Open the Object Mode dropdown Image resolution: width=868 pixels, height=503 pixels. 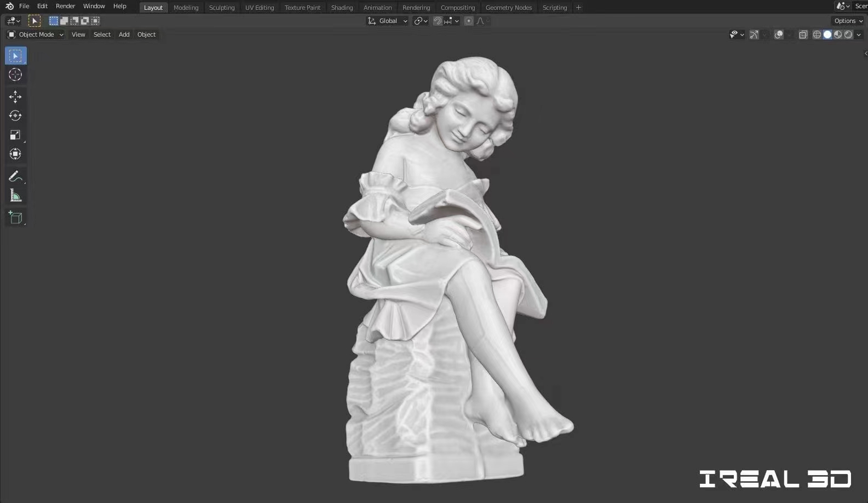pyautogui.click(x=36, y=34)
